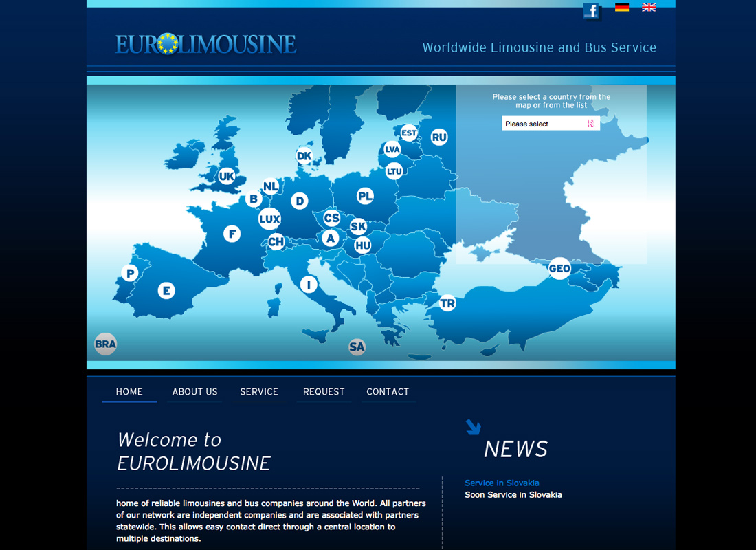Select the SK marker for Slovakia
756x550 pixels.
pyautogui.click(x=358, y=226)
